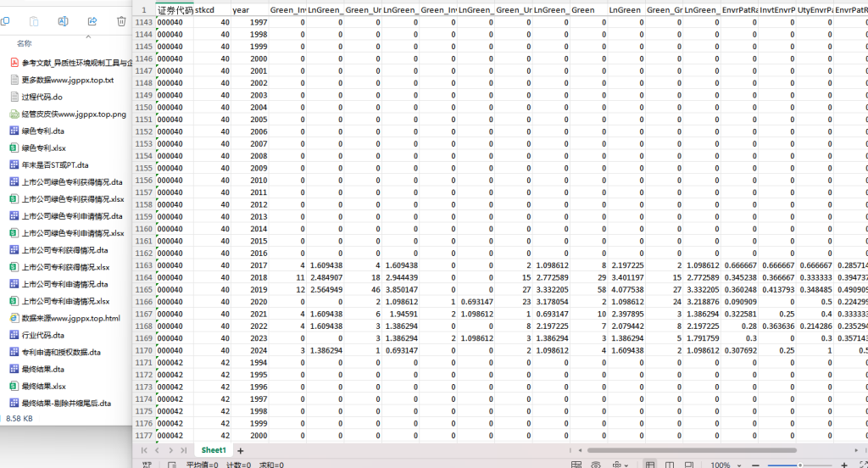The image size is (868, 468).
Task: Select file 上市公司专利获得情况.xlsx
Action: (66, 267)
